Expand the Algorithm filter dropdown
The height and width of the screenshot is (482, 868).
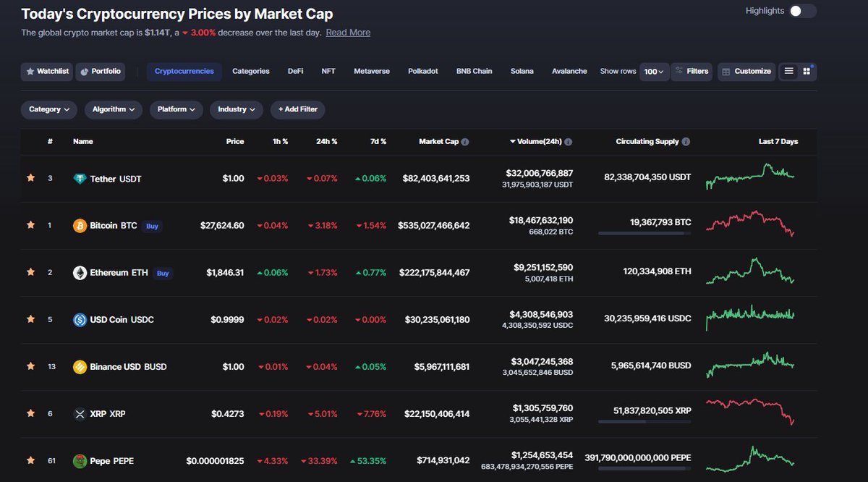(114, 109)
